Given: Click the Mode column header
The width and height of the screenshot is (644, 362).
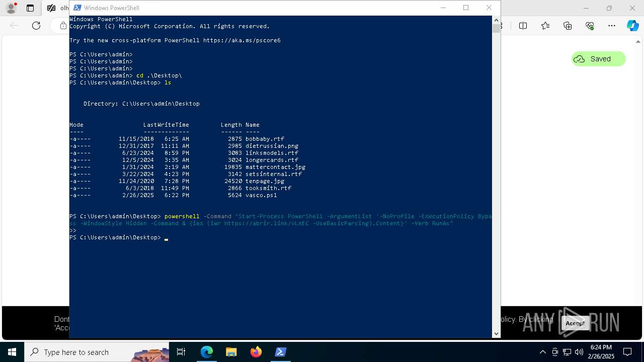Looking at the screenshot, I should (76, 125).
